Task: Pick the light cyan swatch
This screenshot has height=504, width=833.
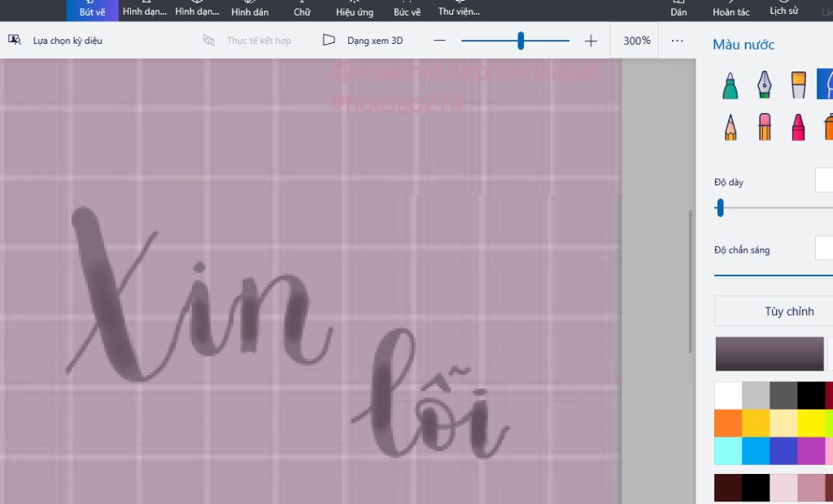Action: pyautogui.click(x=728, y=451)
